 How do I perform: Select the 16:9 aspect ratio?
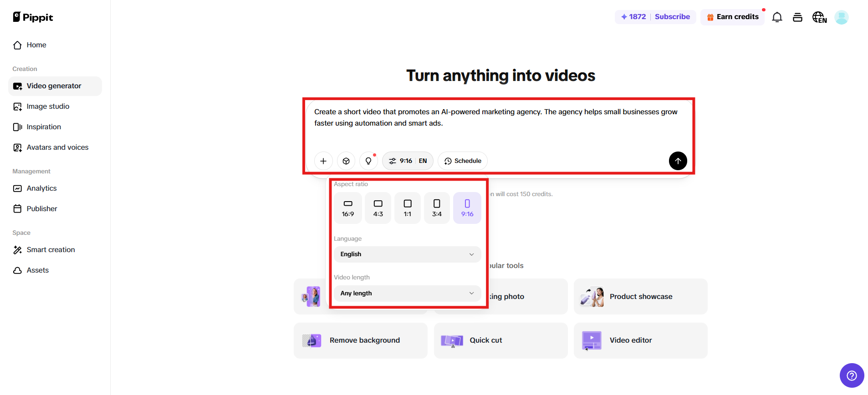point(348,208)
